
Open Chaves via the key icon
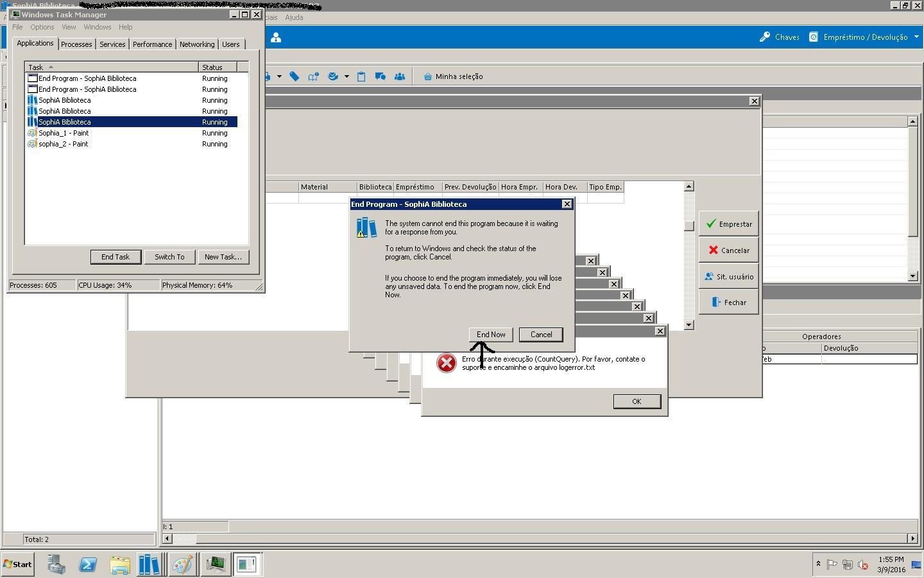(765, 37)
